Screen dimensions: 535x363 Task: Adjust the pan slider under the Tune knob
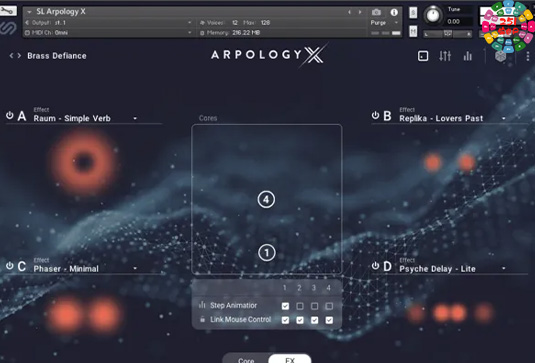pos(448,34)
